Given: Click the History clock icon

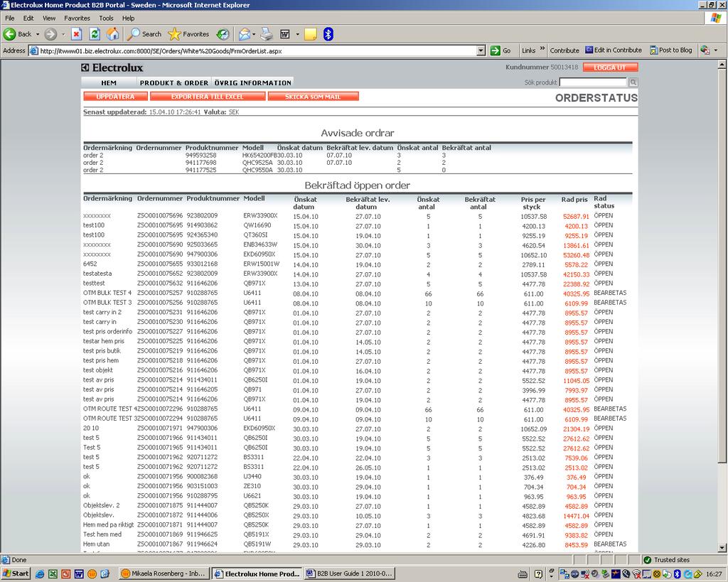Looking at the screenshot, I should click(x=223, y=34).
